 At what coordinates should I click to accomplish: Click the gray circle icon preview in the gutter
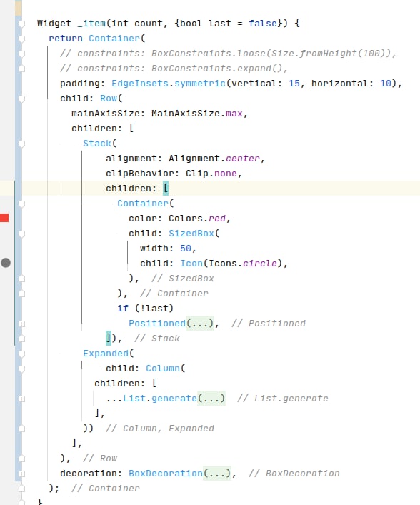pos(6,263)
